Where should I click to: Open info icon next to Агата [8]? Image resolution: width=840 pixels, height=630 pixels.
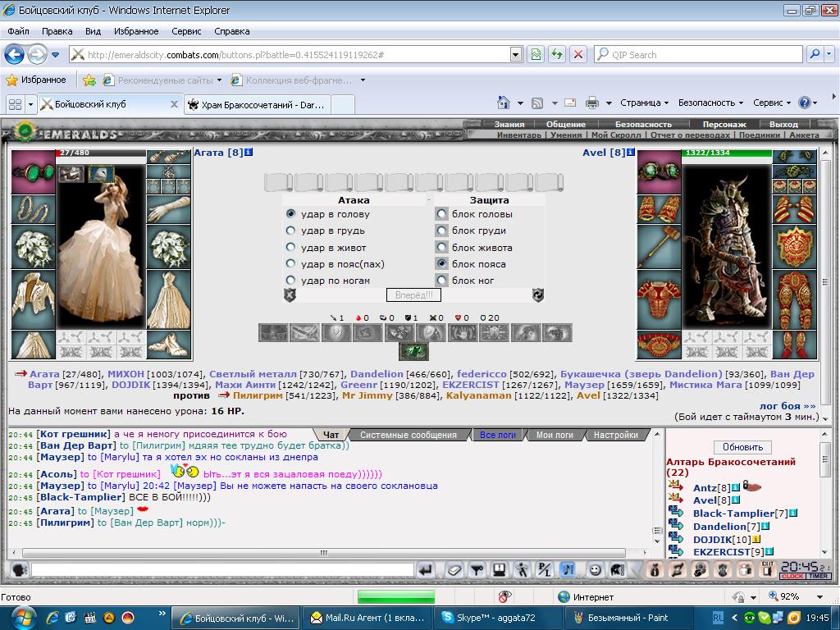(249, 152)
